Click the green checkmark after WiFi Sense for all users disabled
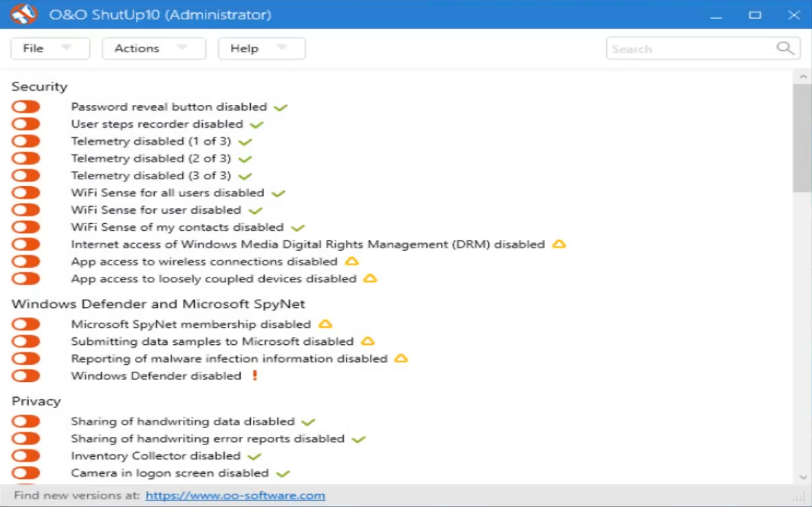This screenshot has height=507, width=812. coord(278,194)
